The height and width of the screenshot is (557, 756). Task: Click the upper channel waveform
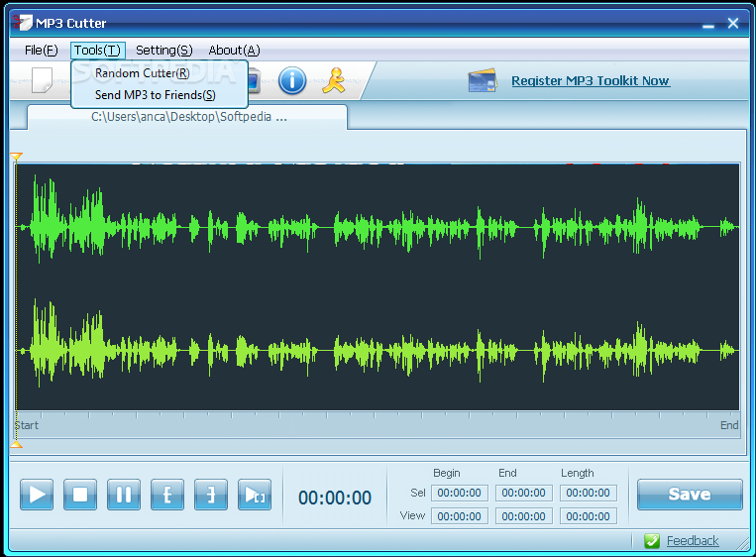(378, 226)
